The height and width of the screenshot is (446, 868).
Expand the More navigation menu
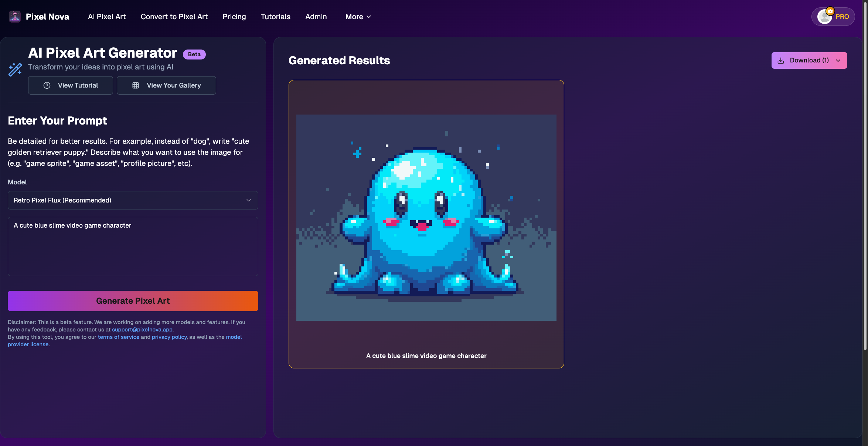pyautogui.click(x=358, y=17)
